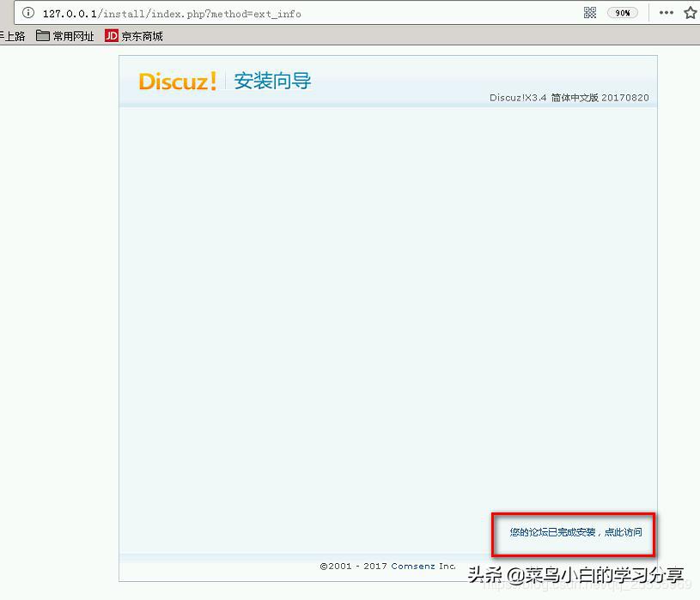The image size is (700, 600).
Task: Bookmark this page with the star icon
Action: 691,13
